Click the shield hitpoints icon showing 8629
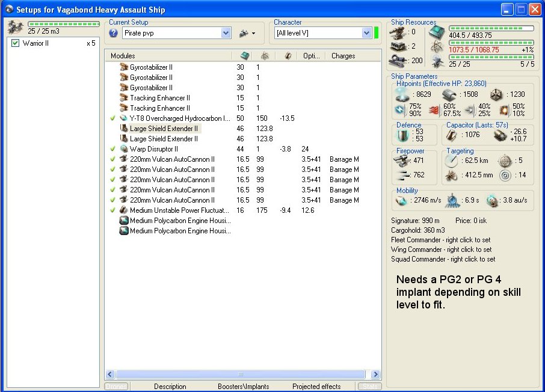This screenshot has height=392, width=545. [402, 94]
